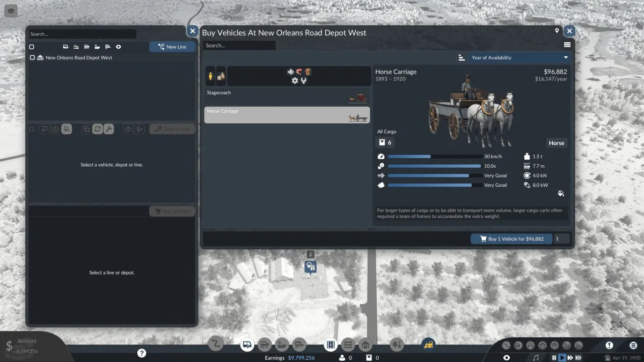Click the depot marker on the map

[310, 266]
